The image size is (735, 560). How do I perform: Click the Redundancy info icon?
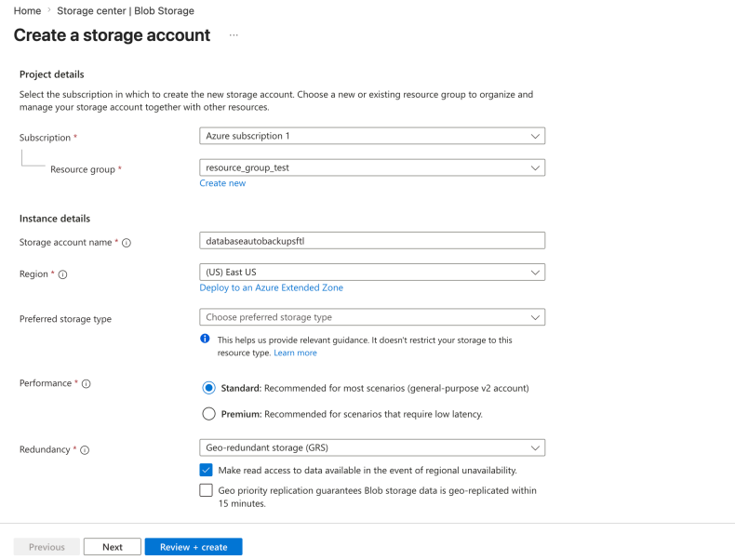85,450
